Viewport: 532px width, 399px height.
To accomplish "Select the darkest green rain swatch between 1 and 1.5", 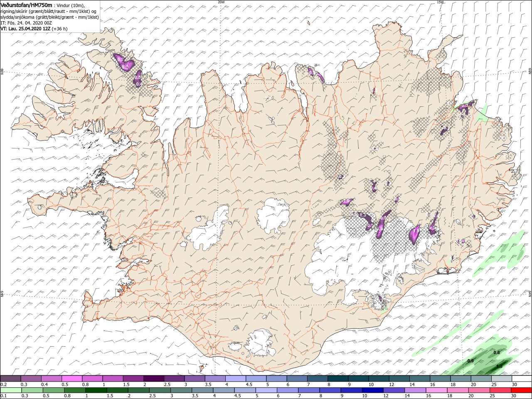I will pyautogui.click(x=96, y=390).
